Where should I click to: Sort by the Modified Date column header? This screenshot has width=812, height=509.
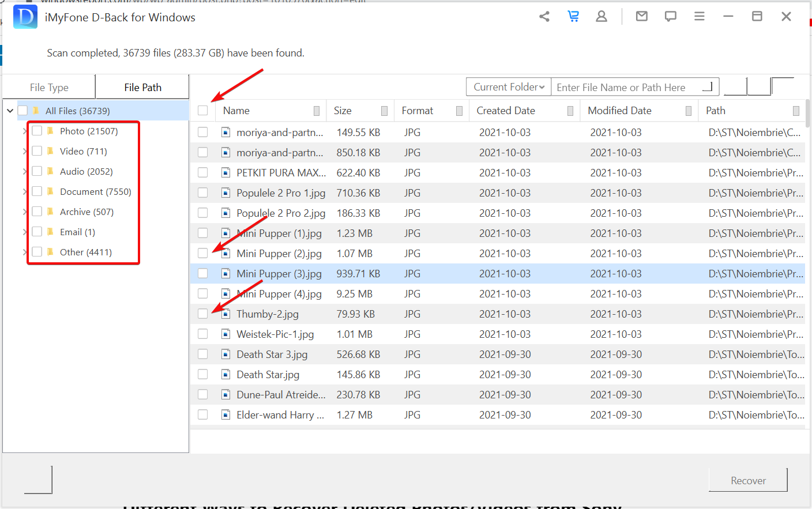[640, 111]
